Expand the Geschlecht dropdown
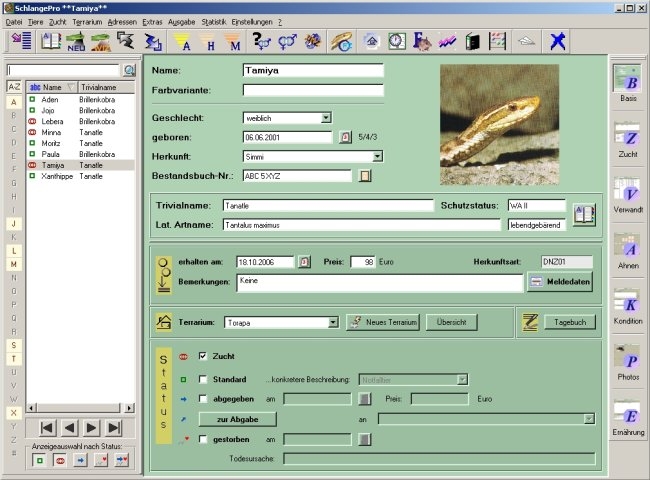Viewport: 650px width, 480px height. click(x=326, y=117)
